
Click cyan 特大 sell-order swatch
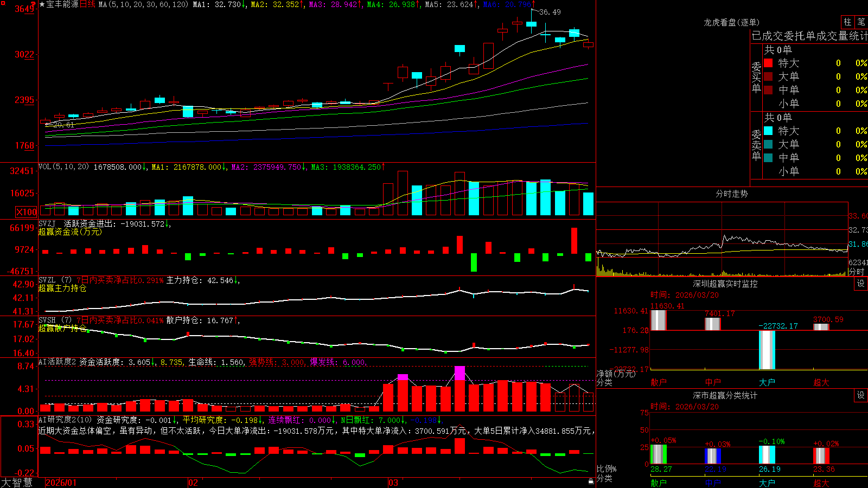[x=768, y=131]
